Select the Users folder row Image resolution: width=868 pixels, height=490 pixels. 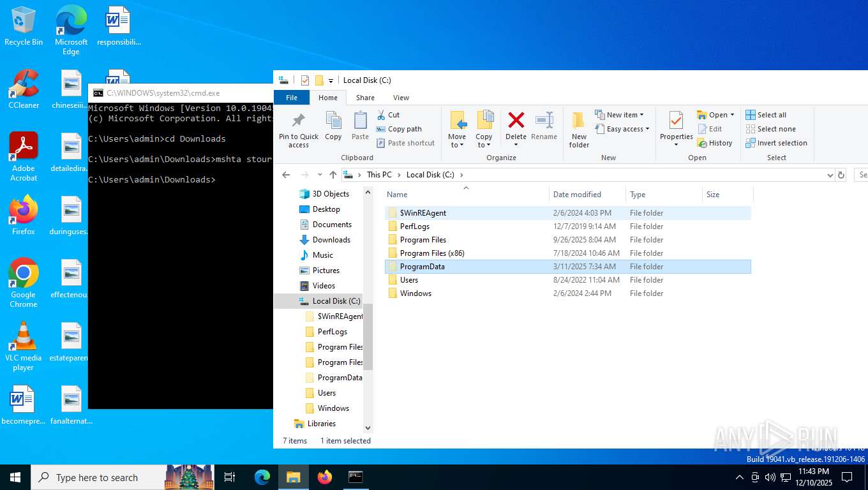point(568,280)
